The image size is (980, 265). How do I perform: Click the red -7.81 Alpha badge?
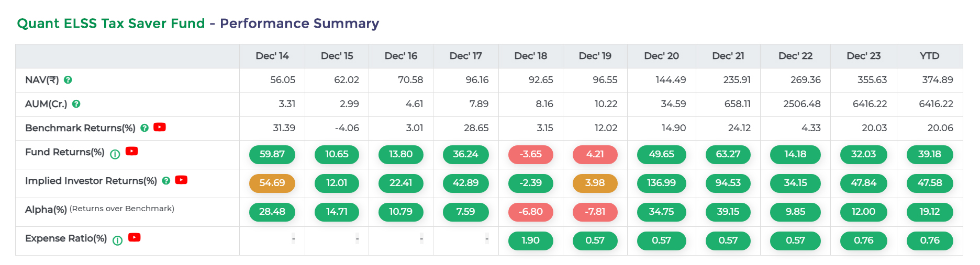click(595, 212)
